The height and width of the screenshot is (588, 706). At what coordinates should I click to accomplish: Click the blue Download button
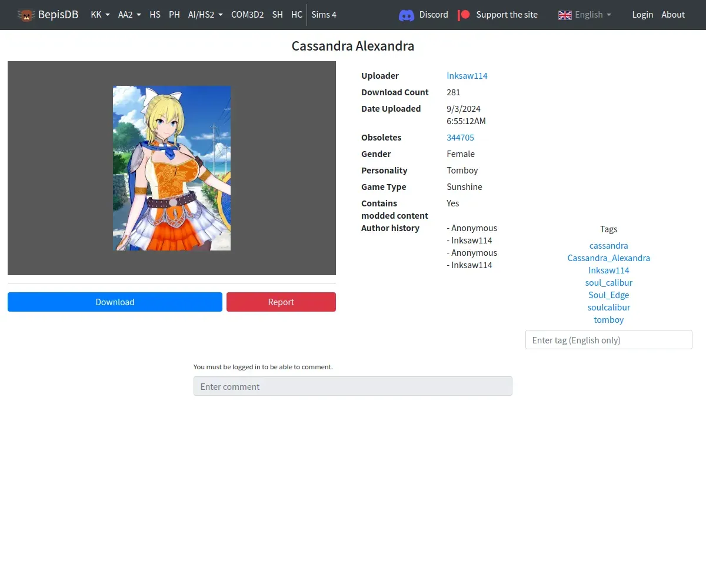coord(115,302)
